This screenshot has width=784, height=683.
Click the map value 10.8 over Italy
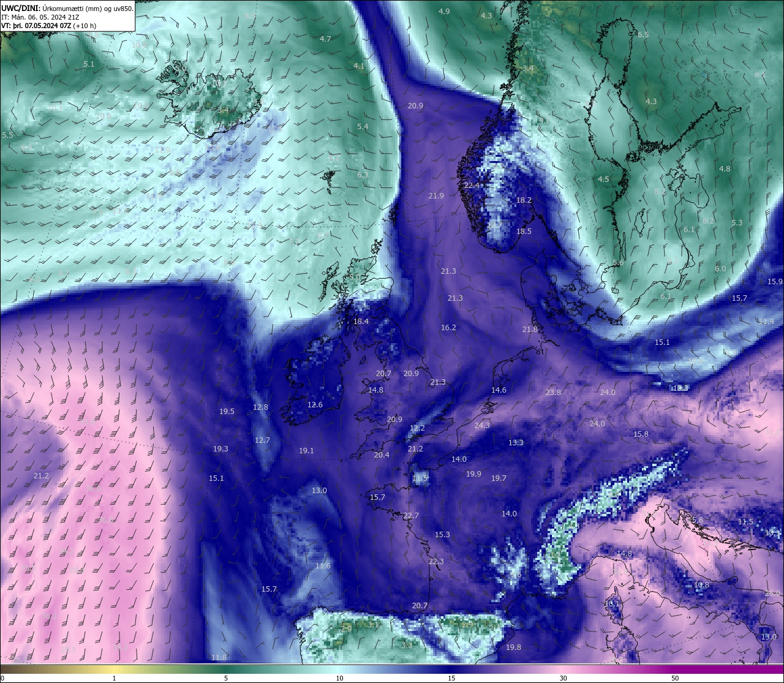[x=701, y=586]
